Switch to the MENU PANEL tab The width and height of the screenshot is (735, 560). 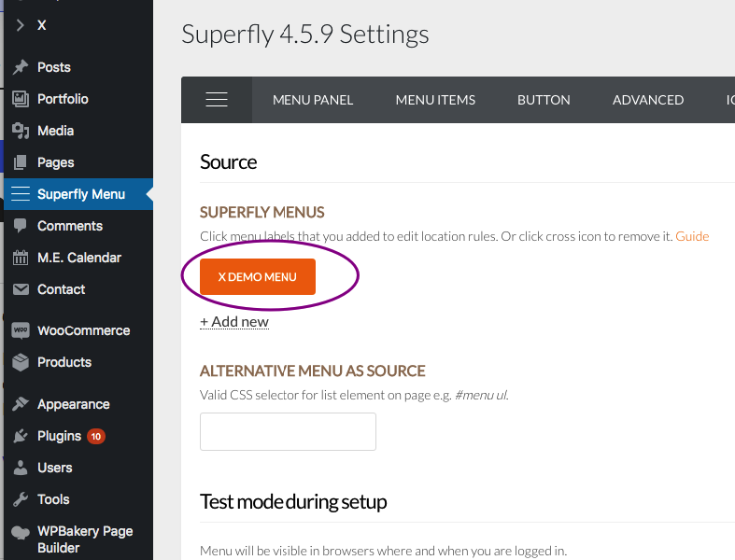(313, 100)
